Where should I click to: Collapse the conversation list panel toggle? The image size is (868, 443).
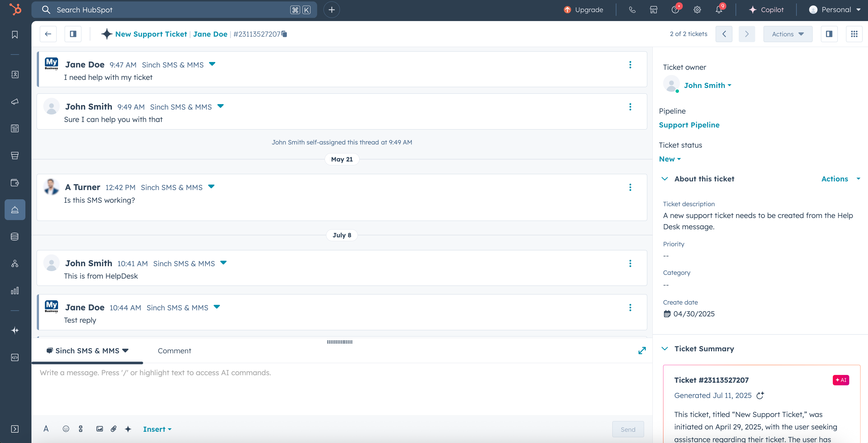click(73, 34)
